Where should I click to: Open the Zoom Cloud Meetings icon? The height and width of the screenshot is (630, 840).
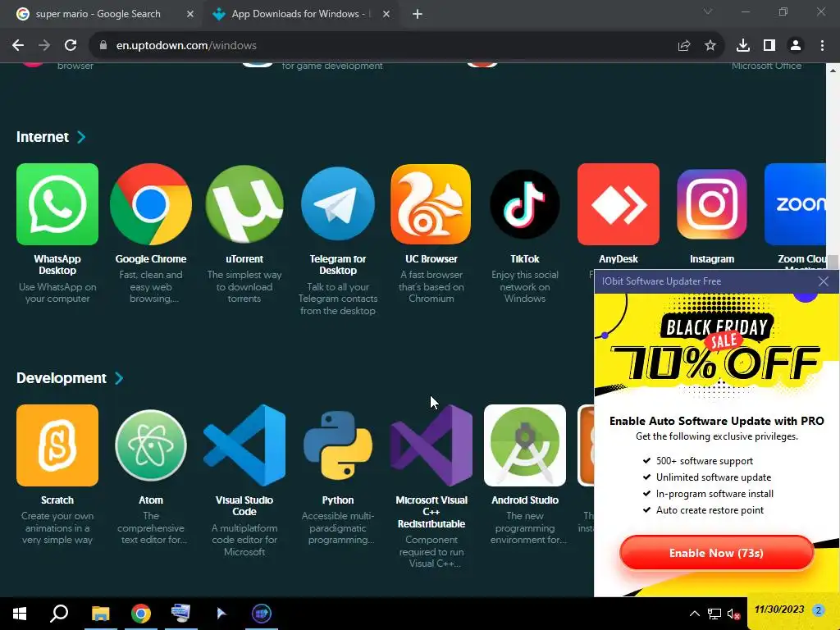pos(795,204)
